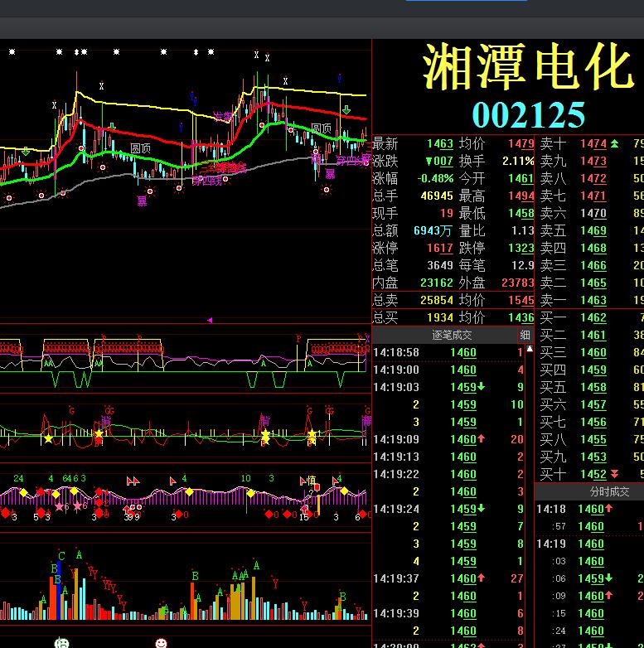
Task: Select the stock code 002125
Action: point(528,115)
